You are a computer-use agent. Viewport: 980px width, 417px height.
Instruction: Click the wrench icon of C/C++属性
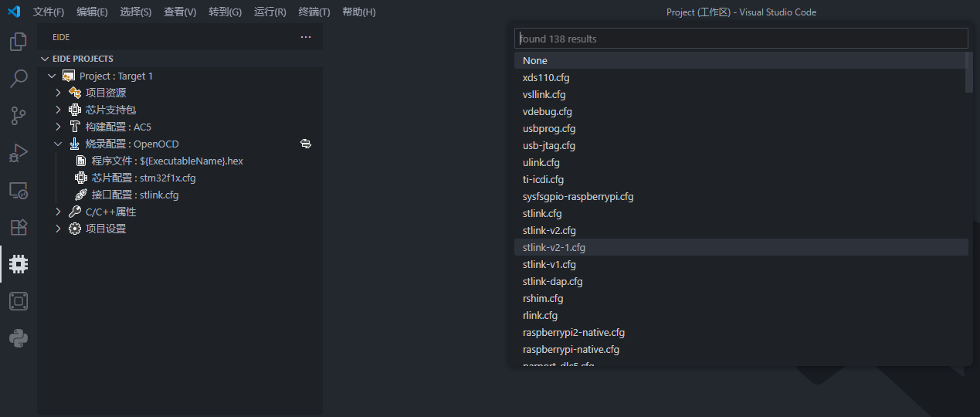click(x=75, y=212)
